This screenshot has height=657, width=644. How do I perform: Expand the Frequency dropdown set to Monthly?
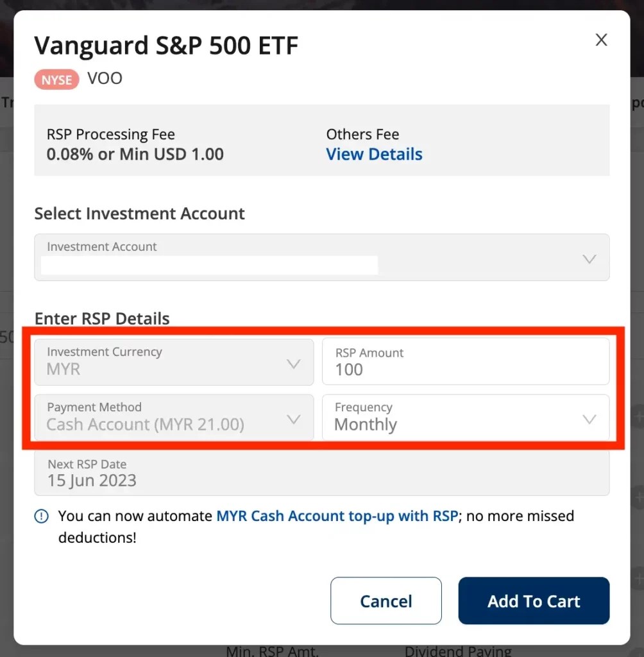pos(466,418)
